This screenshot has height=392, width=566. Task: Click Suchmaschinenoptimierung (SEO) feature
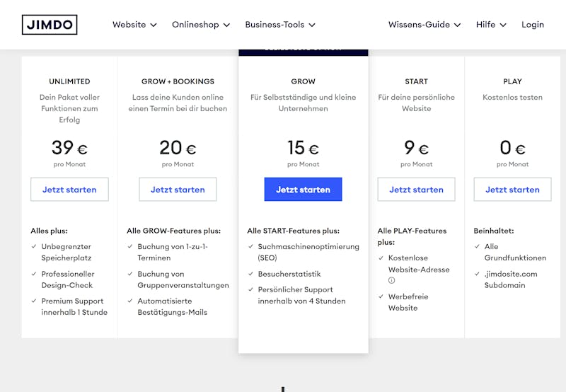pos(308,252)
